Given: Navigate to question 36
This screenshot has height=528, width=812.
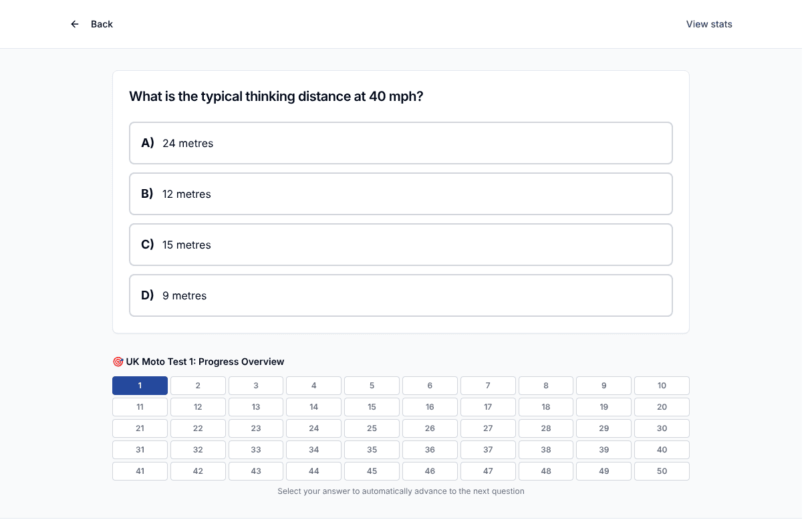Looking at the screenshot, I should (430, 450).
